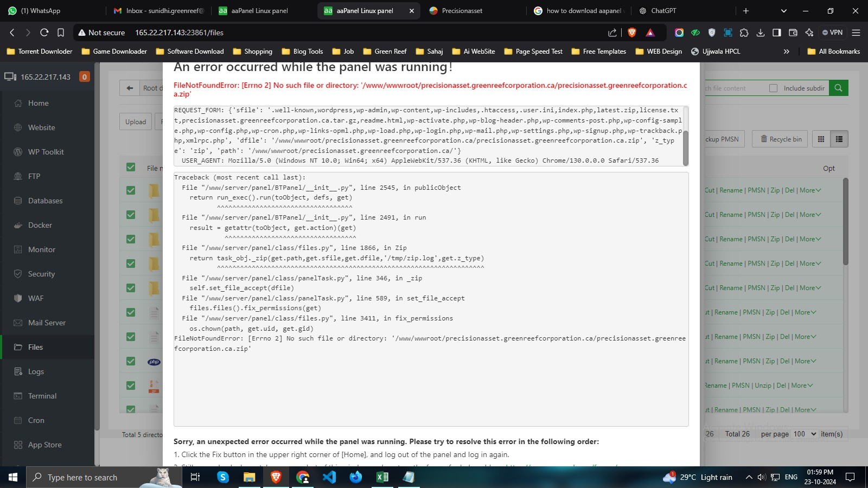The width and height of the screenshot is (868, 488).
Task: Click the Del link in the Unzip row
Action: 781,386
